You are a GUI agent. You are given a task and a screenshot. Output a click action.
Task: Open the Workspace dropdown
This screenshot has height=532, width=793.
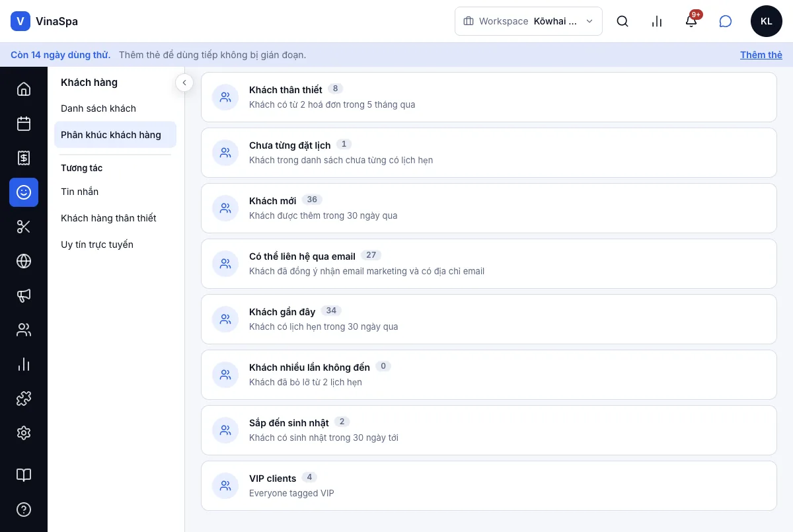pyautogui.click(x=529, y=21)
